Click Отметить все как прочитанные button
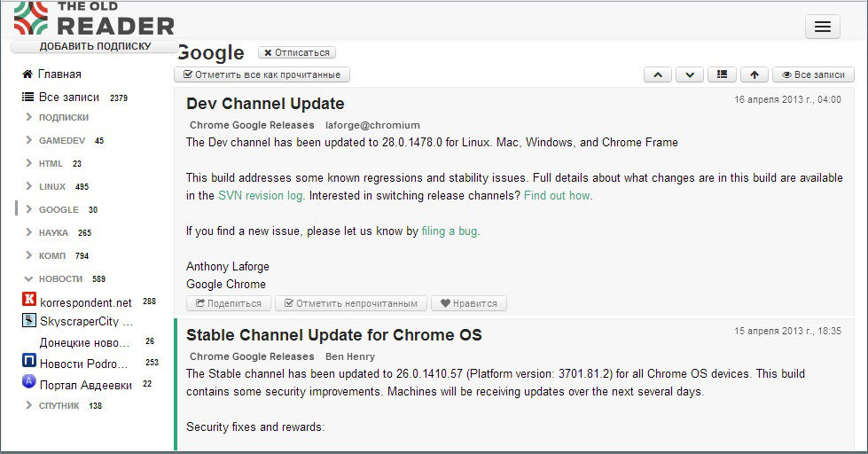 pos(262,75)
